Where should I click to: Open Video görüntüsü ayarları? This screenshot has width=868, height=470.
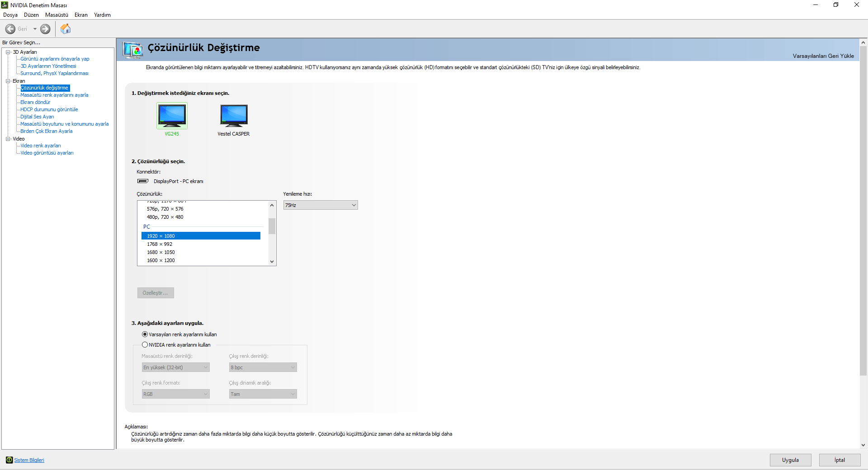pos(47,153)
